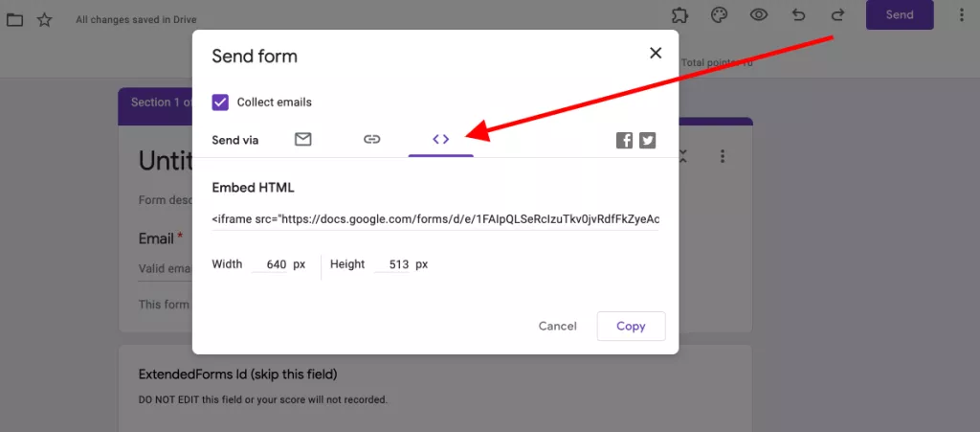Open the add-ons puzzle icon
This screenshot has width=980, height=432.
pos(679,15)
